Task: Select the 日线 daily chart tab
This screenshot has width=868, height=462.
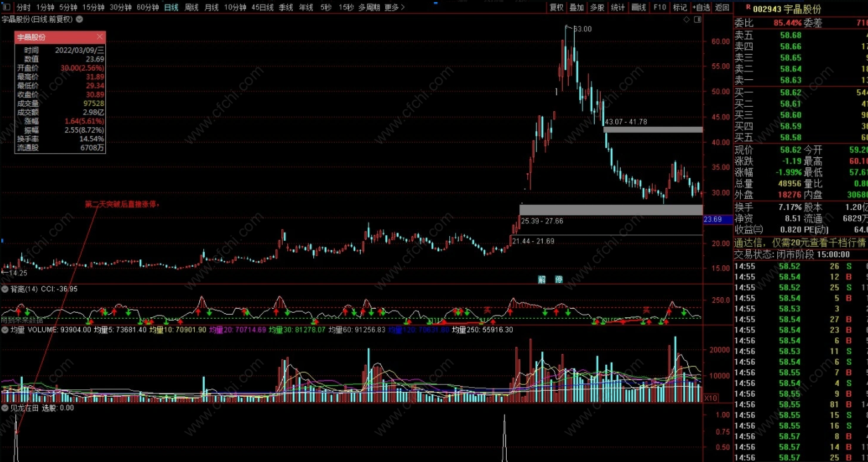Action: [x=171, y=7]
